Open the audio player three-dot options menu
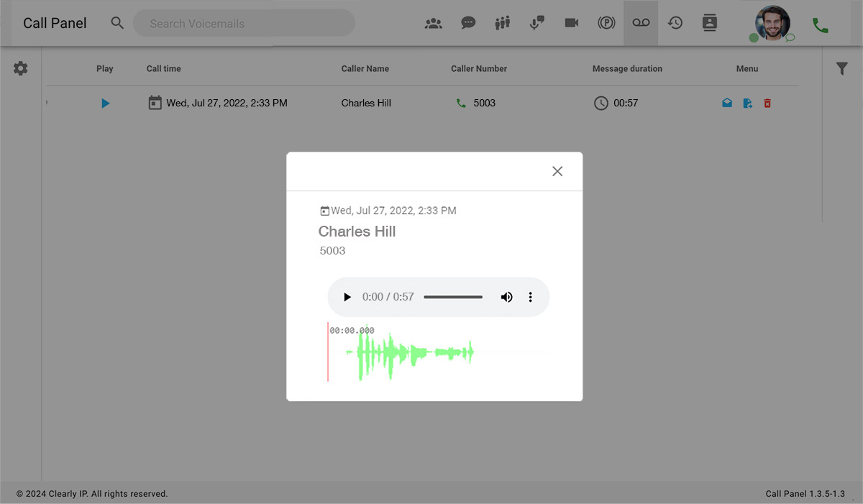The width and height of the screenshot is (863, 504). click(531, 297)
